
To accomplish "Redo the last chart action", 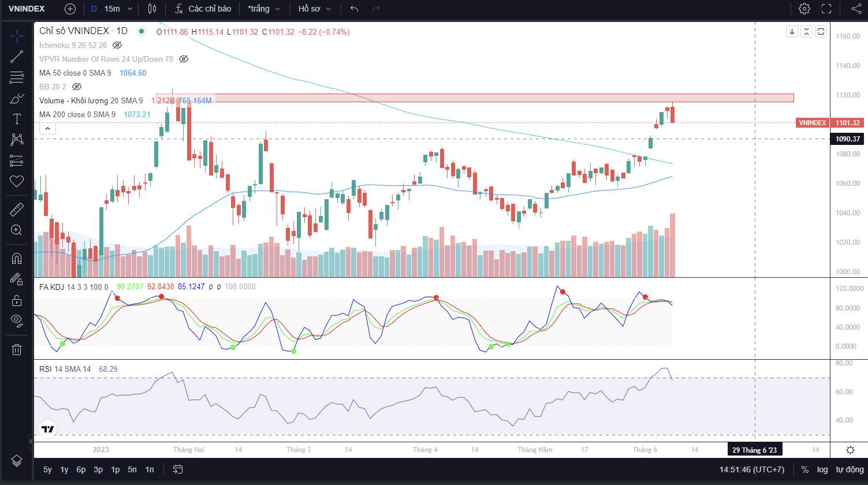I will [376, 9].
